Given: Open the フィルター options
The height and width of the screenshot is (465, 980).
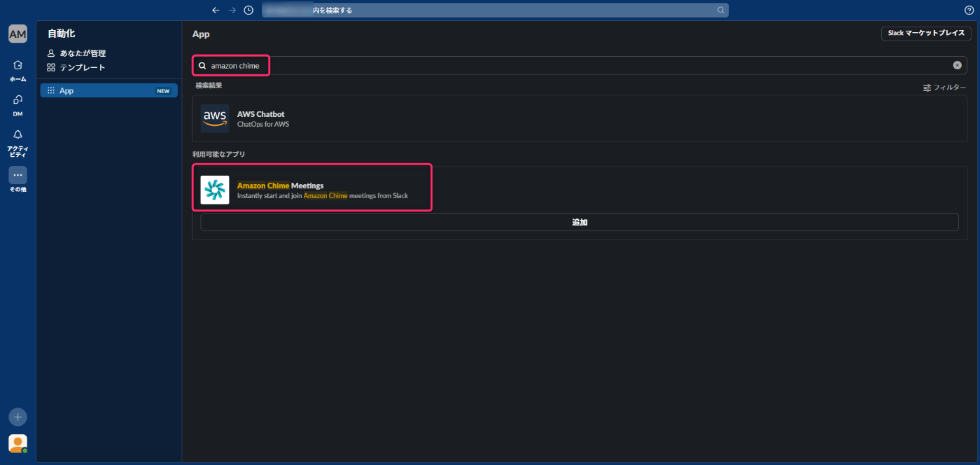Looking at the screenshot, I should (x=944, y=88).
